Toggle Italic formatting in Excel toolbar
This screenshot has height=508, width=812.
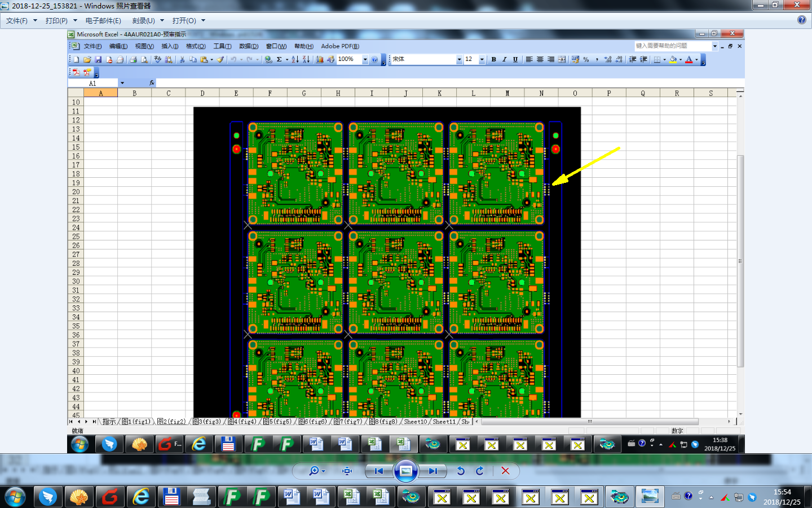tap(505, 59)
